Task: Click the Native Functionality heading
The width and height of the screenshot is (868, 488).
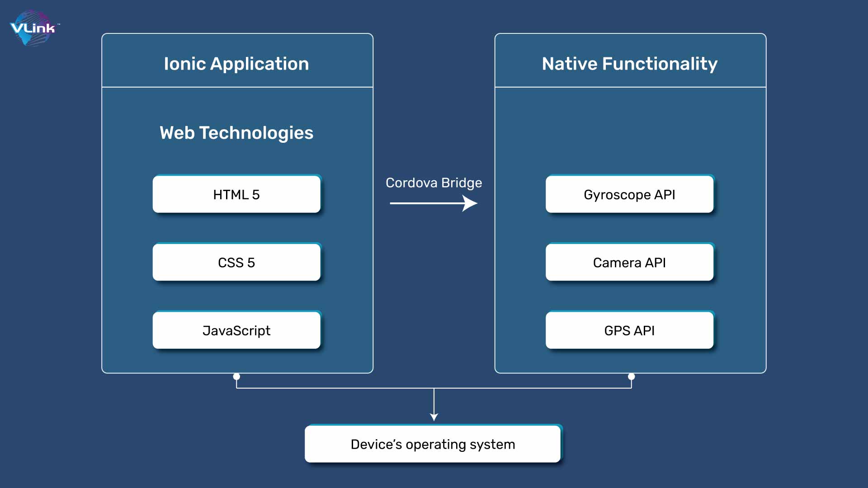Action: (629, 64)
